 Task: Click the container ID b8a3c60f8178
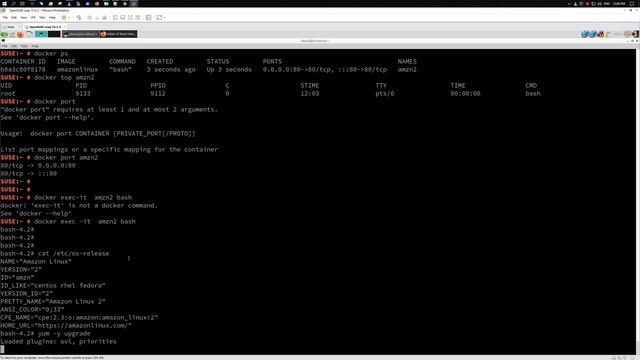pos(23,70)
